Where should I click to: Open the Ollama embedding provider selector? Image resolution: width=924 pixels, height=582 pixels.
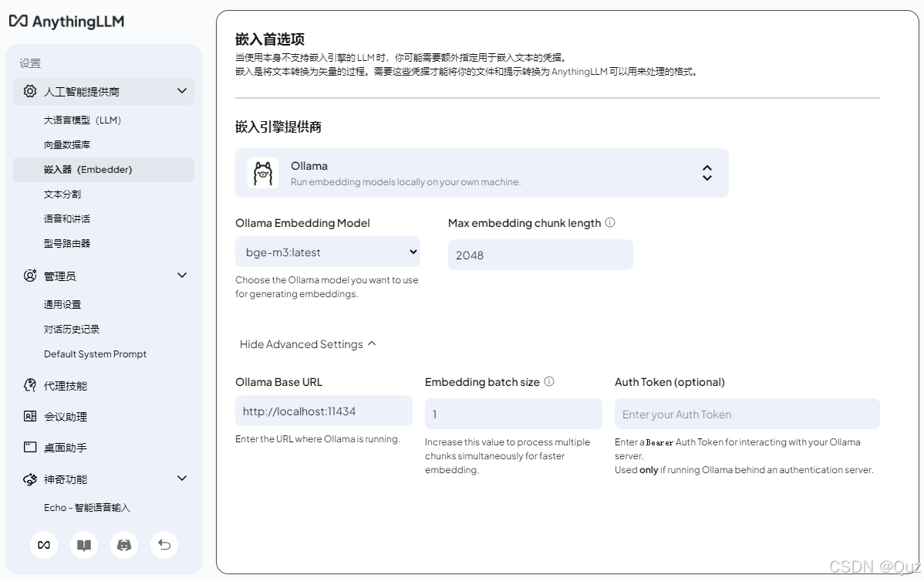pos(482,173)
